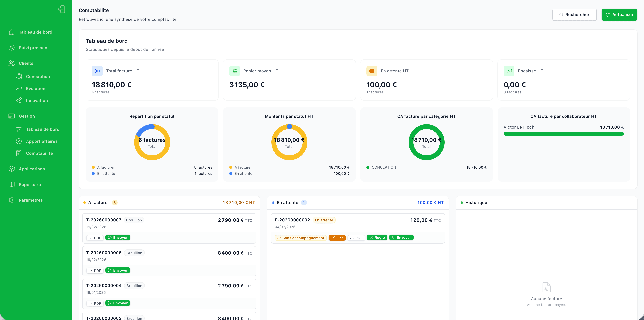Expand the Clients sidebar section
644x320 pixels.
pyautogui.click(x=26, y=63)
